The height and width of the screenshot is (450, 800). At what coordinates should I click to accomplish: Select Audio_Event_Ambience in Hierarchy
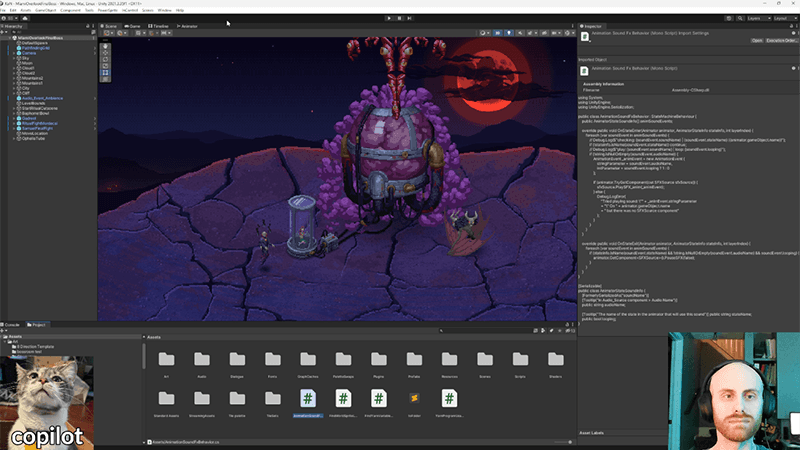pyautogui.click(x=42, y=98)
